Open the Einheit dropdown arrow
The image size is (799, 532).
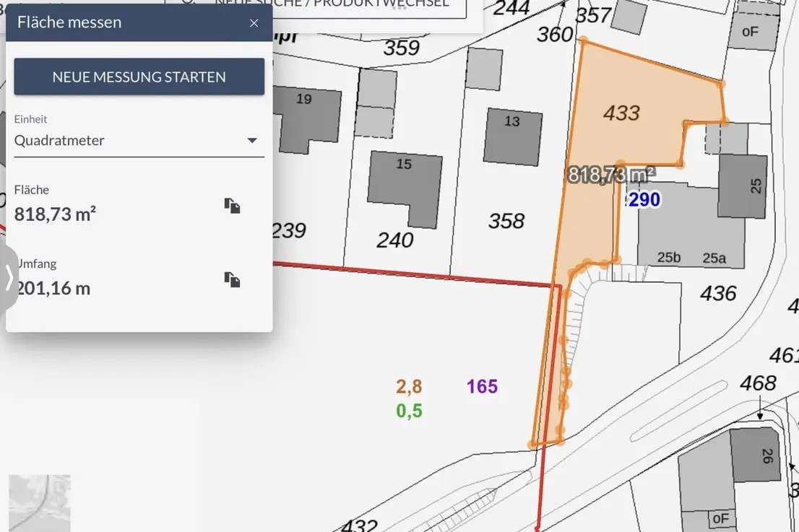pos(252,141)
